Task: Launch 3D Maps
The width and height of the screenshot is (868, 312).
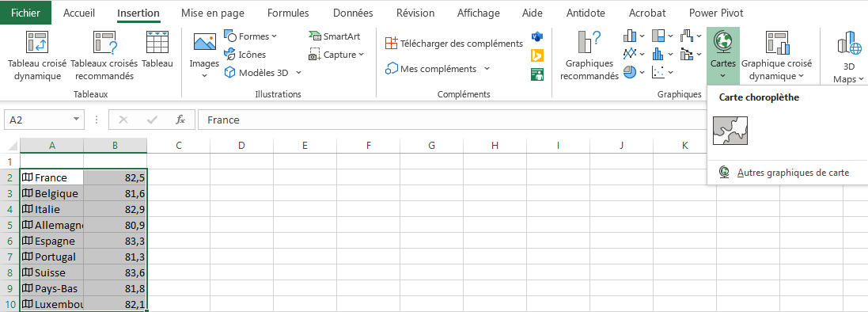Action: [848, 56]
